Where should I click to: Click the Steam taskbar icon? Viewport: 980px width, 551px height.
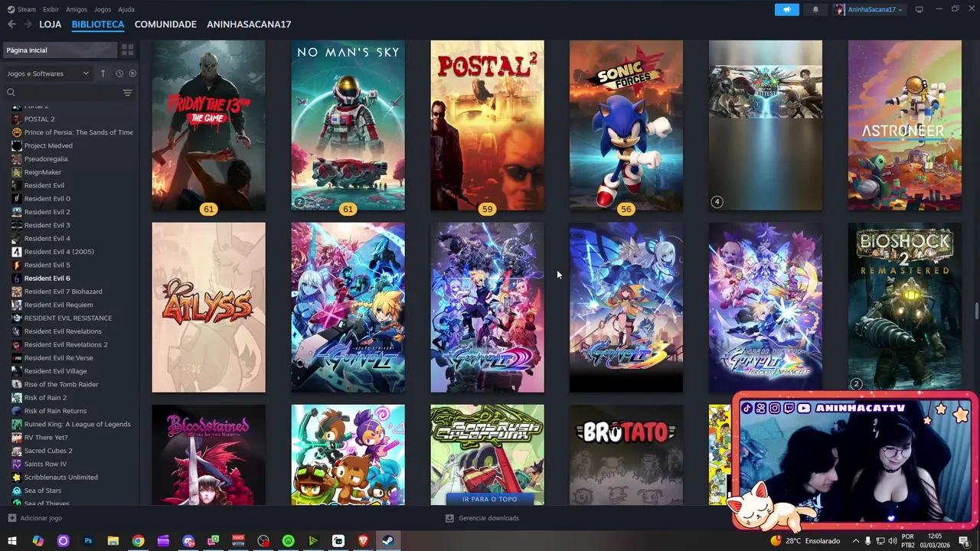[x=388, y=541]
